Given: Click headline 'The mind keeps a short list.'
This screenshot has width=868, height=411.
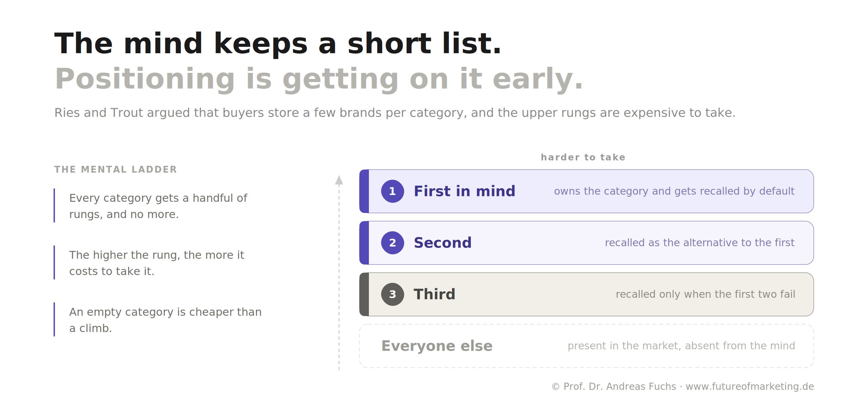Looking at the screenshot, I should click(278, 43).
